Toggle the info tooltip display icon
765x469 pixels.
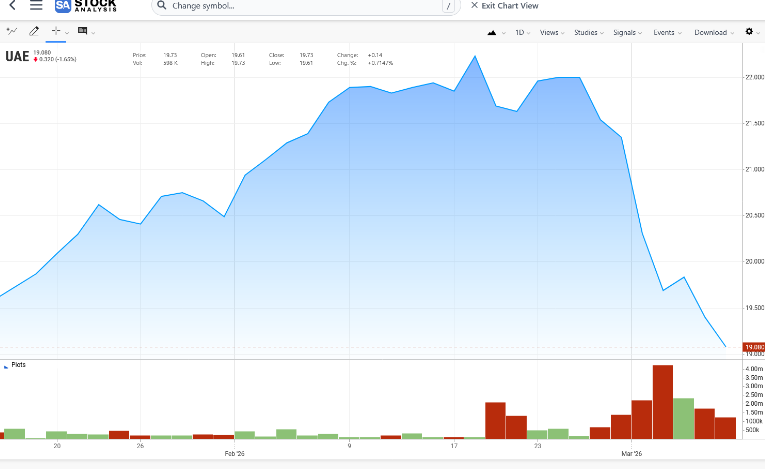tap(82, 31)
